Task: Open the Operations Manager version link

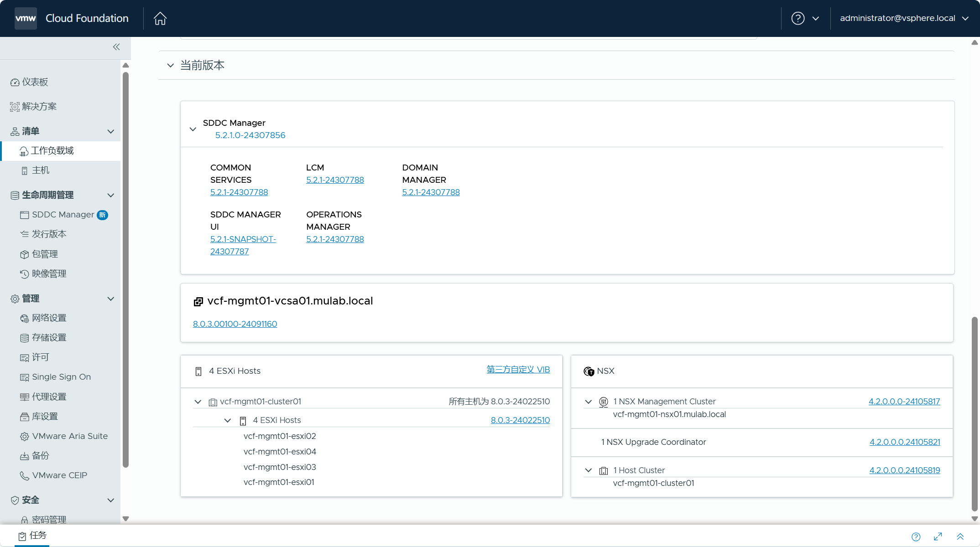Action: (335, 239)
